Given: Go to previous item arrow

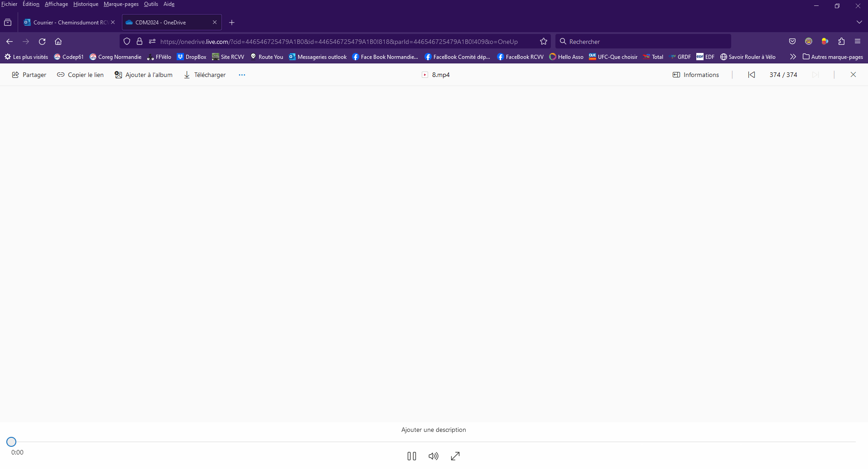Looking at the screenshot, I should pyautogui.click(x=752, y=75).
